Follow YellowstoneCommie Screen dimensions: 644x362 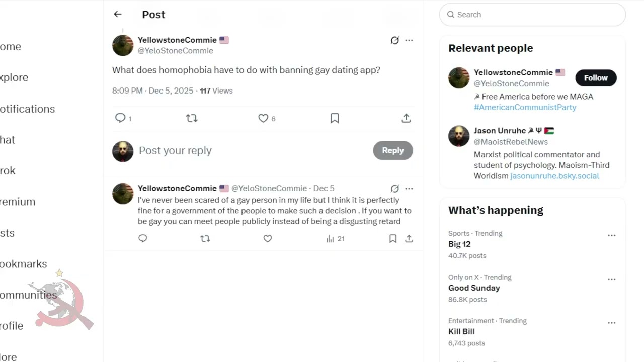(x=596, y=78)
